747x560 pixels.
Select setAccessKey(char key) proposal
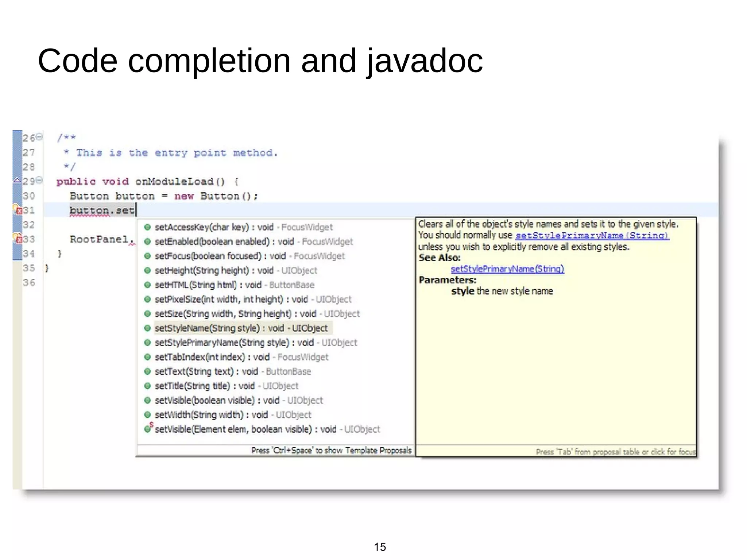[x=244, y=227]
